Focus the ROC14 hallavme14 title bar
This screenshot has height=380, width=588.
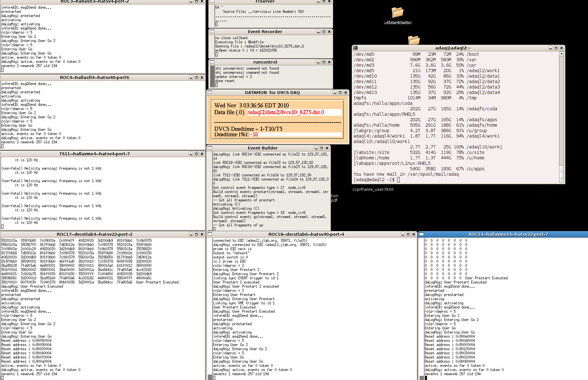tap(508, 234)
